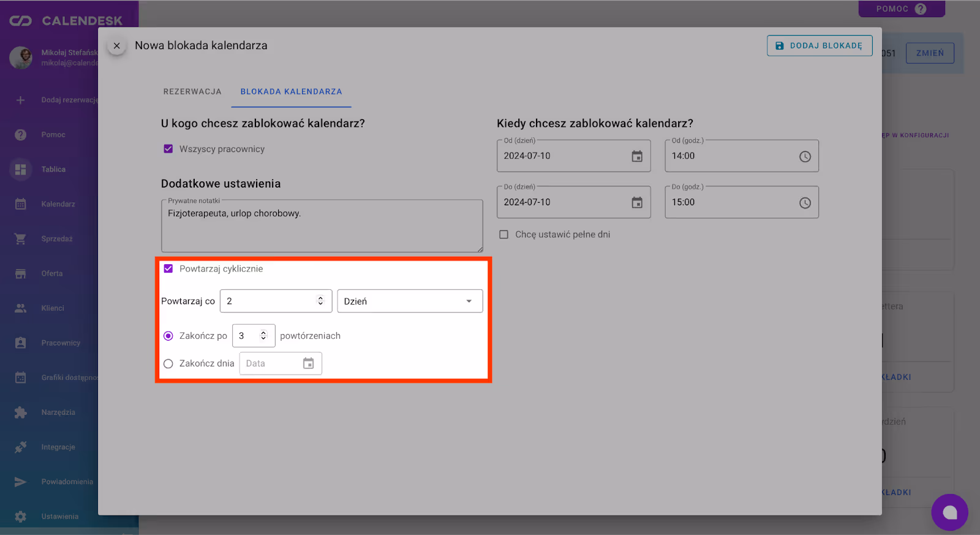Disable Powtarzaj cyklicznie checkbox
The image size is (980, 535).
click(168, 269)
